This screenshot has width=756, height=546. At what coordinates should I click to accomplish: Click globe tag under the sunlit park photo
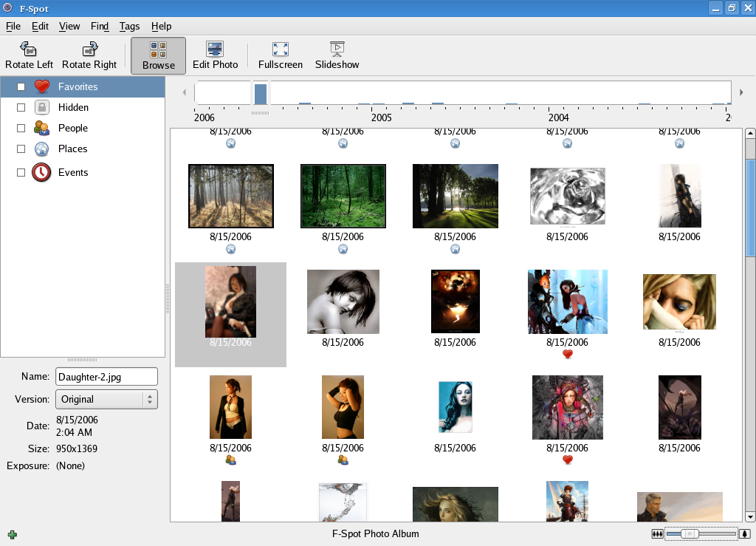(455, 249)
